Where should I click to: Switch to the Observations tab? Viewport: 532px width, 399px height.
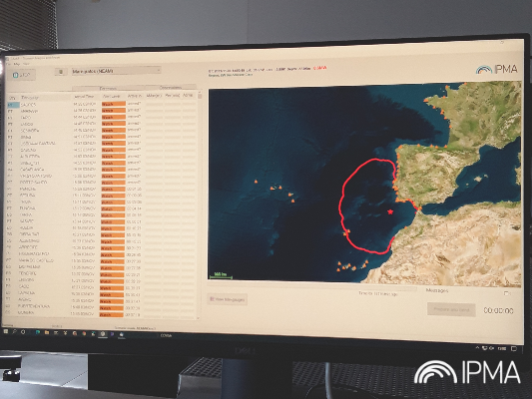pyautogui.click(x=171, y=88)
